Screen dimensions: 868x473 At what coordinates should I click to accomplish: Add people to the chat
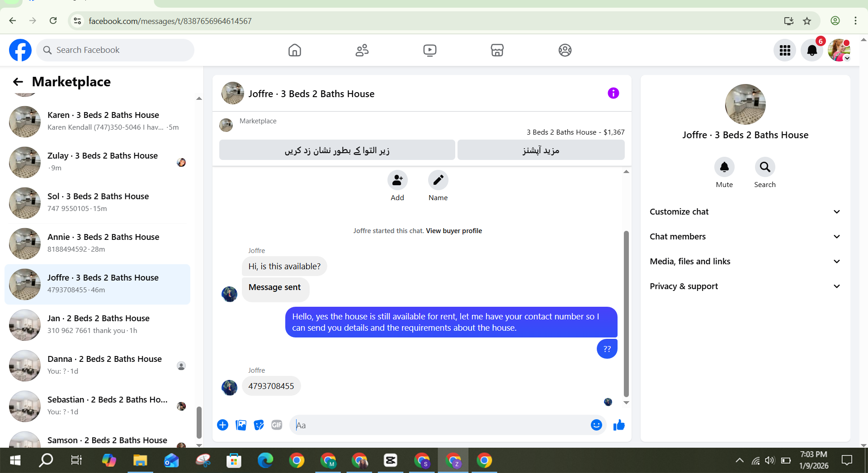(x=397, y=186)
